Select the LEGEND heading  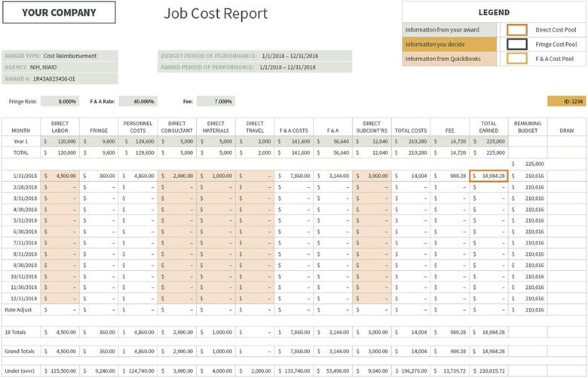pyautogui.click(x=494, y=12)
